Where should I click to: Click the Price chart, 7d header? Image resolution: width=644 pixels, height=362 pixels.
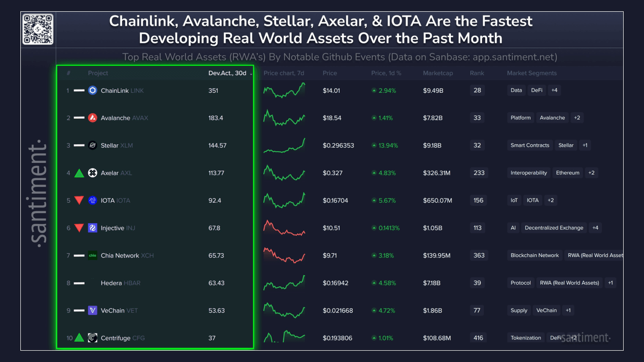284,73
